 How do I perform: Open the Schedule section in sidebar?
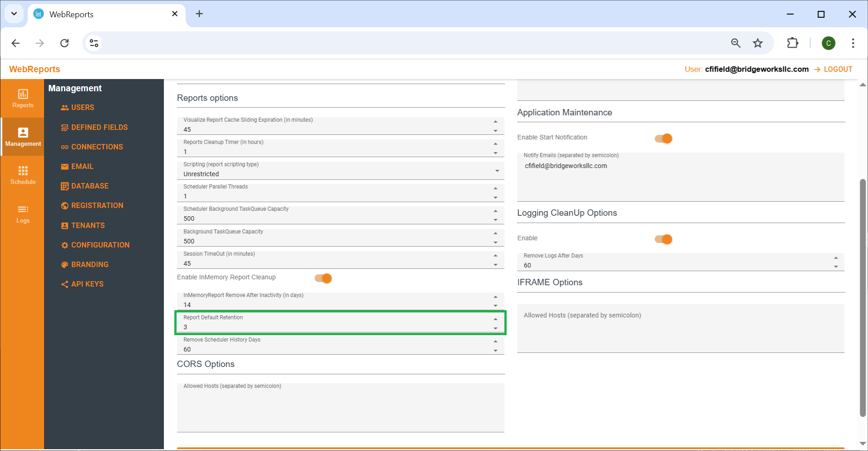click(23, 175)
